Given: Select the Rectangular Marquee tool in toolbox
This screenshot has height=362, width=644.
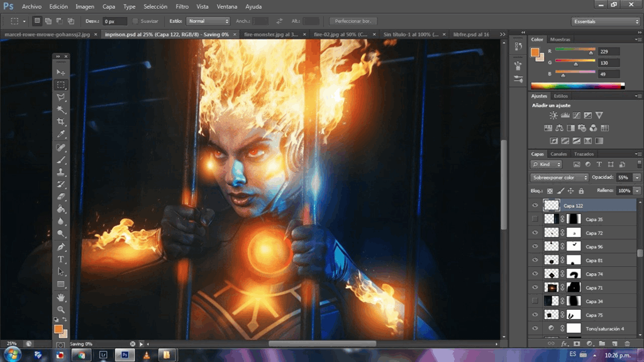Looking at the screenshot, I should tap(61, 85).
